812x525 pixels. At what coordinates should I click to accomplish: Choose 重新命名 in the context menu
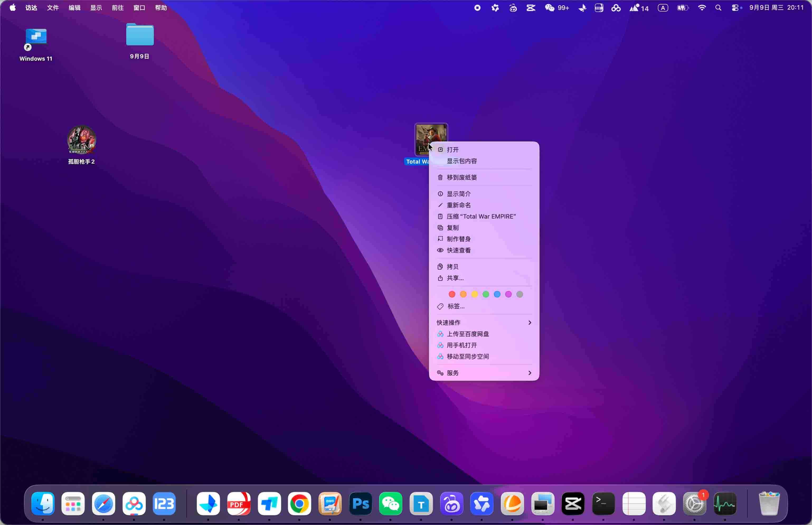click(x=484, y=205)
